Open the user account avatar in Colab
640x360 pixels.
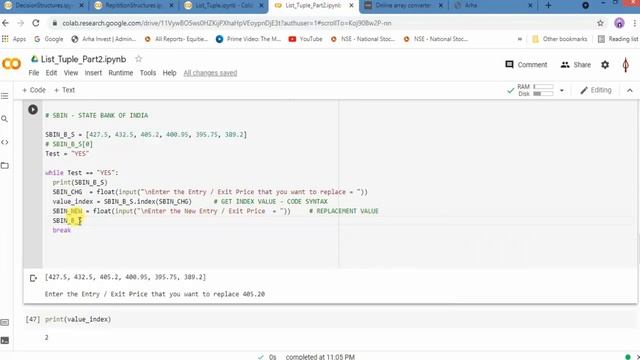[x=626, y=65]
